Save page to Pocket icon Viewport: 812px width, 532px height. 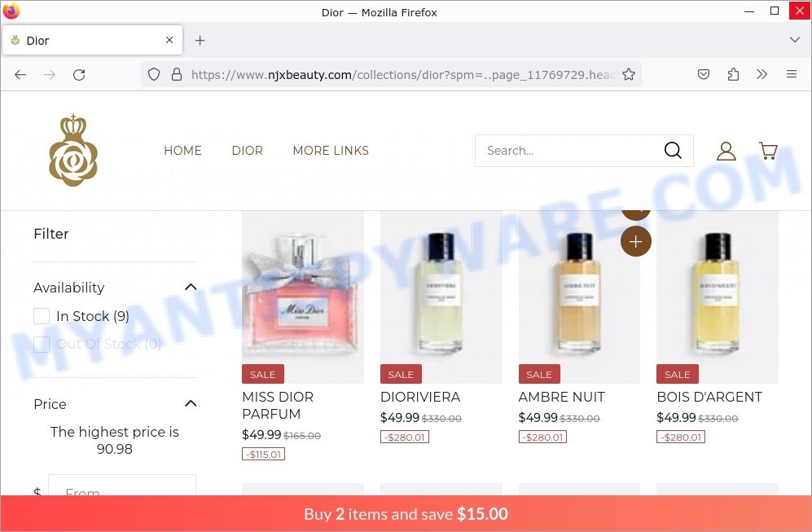703,75
